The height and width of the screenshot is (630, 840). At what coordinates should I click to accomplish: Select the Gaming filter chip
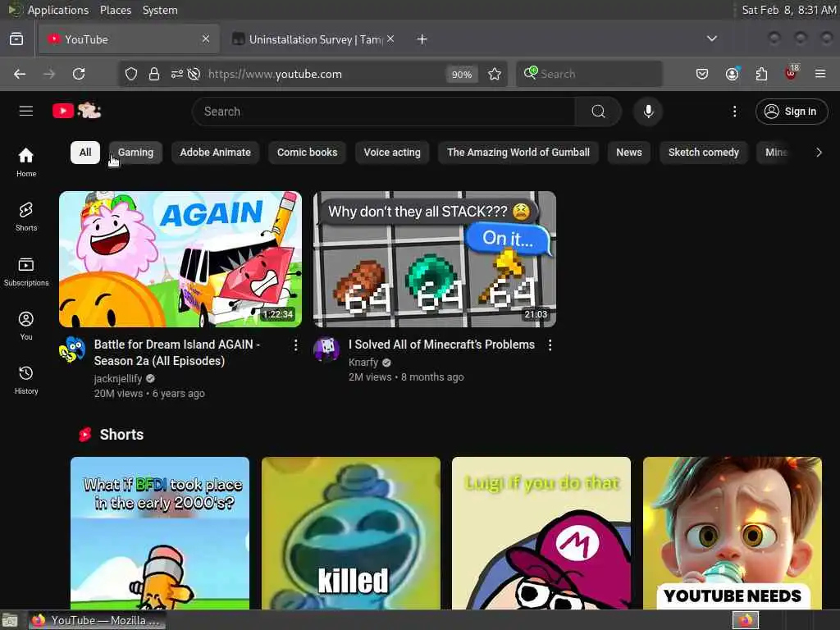[135, 153]
